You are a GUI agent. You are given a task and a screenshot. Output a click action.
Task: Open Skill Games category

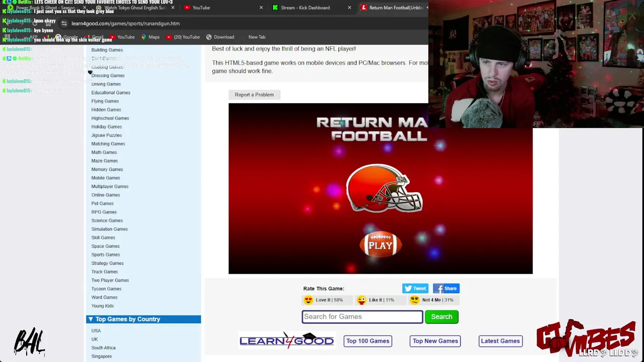103,238
